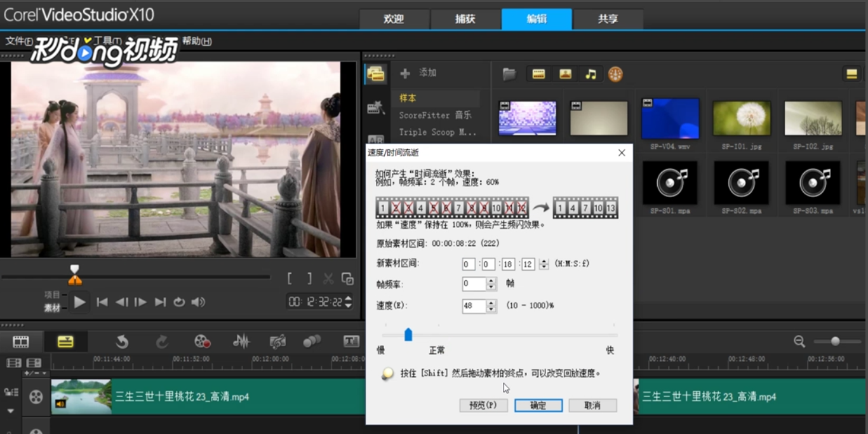Open Auto Music tool

[x=277, y=342]
